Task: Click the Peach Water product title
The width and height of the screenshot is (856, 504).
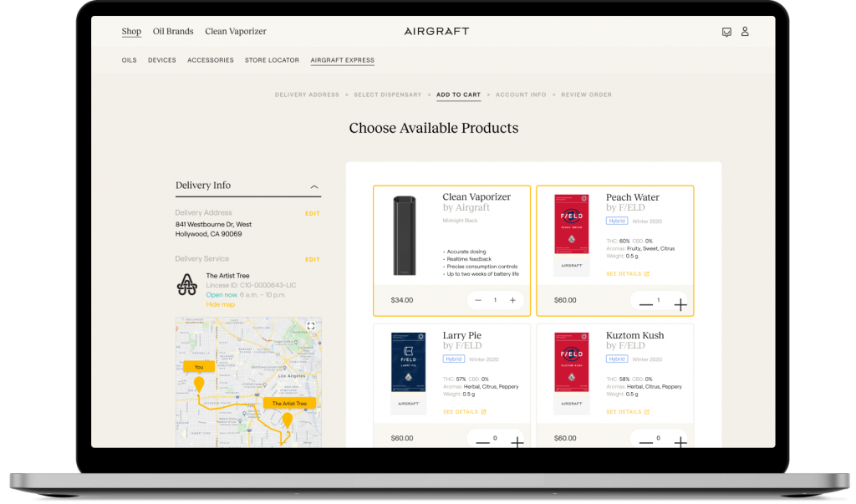Action: 633,197
